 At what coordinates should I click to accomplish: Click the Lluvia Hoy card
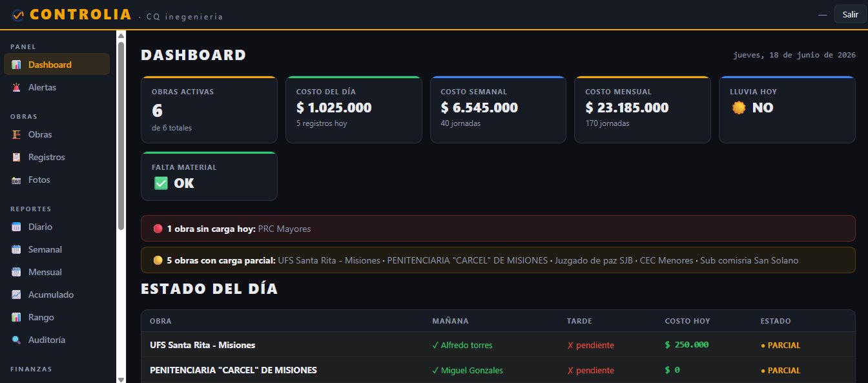tap(787, 110)
